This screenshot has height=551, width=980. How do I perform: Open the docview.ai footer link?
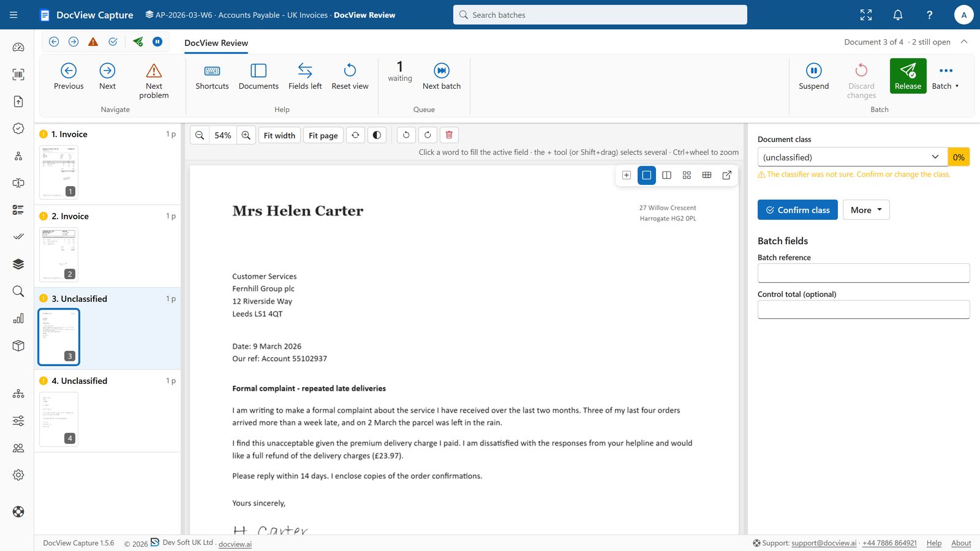235,544
